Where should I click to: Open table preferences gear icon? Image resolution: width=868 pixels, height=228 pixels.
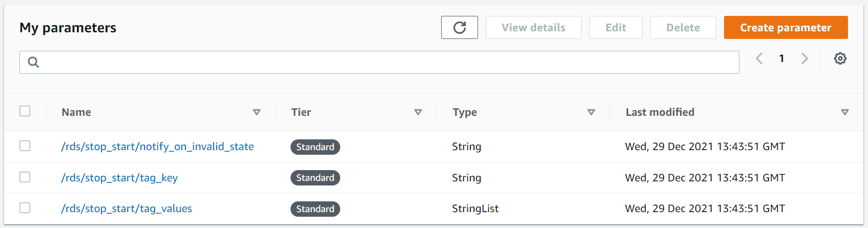pyautogui.click(x=840, y=58)
